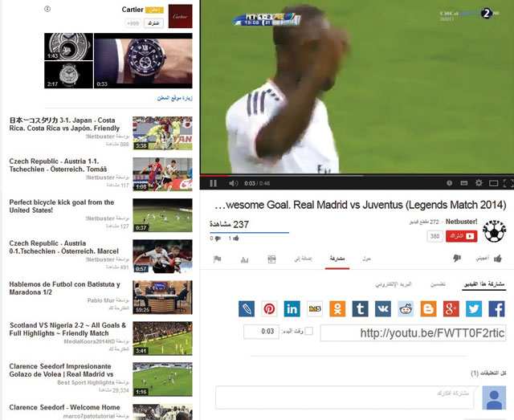Open video quality settings gear
514x420 pixels.
pos(479,183)
